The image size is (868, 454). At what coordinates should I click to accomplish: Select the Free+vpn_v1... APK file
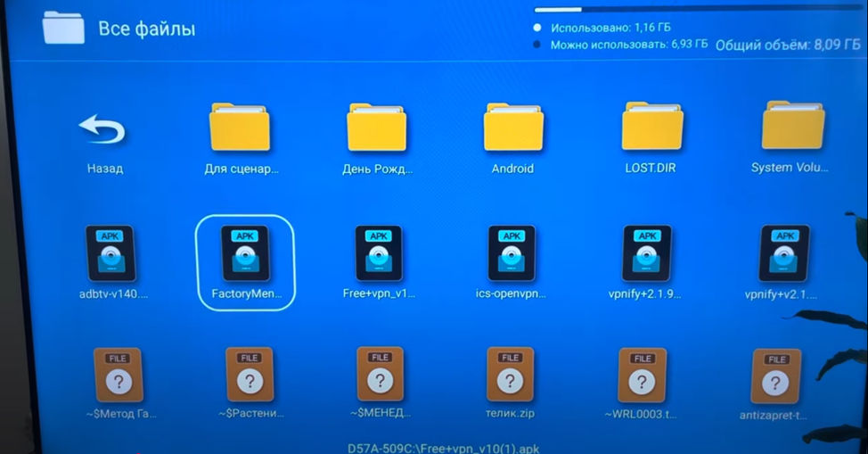379,253
